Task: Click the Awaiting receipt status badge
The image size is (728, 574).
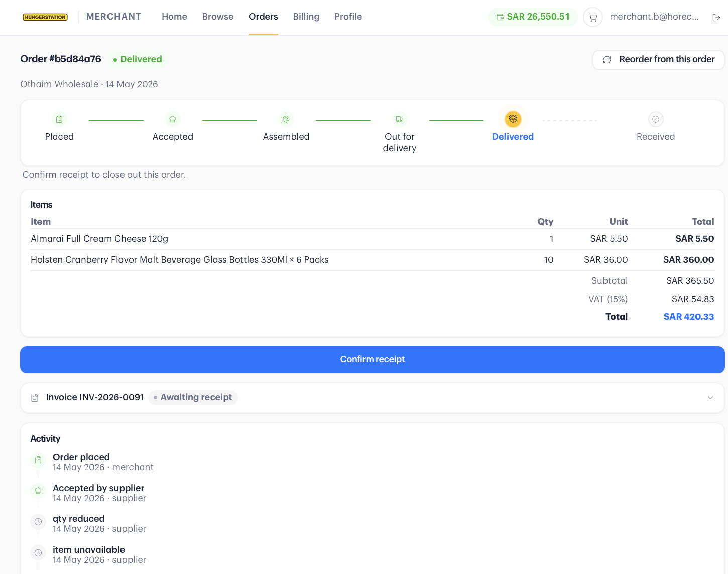Action: (x=193, y=398)
